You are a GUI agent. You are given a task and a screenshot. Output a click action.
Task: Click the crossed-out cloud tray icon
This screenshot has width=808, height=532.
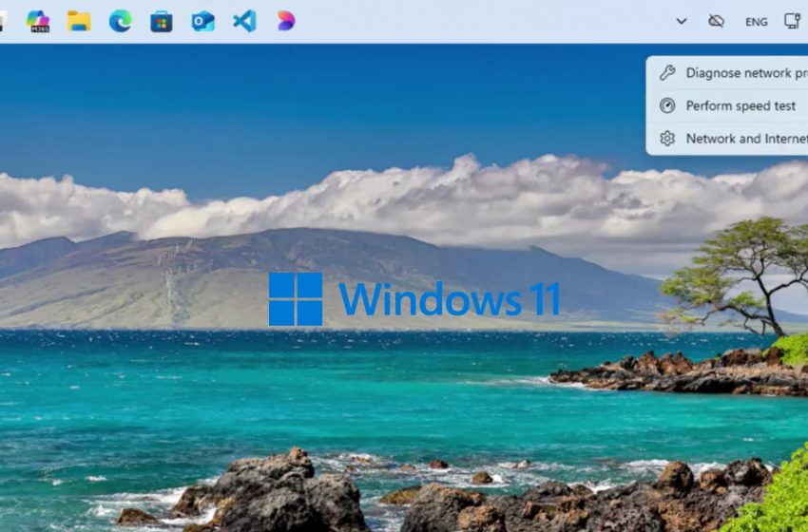(716, 21)
